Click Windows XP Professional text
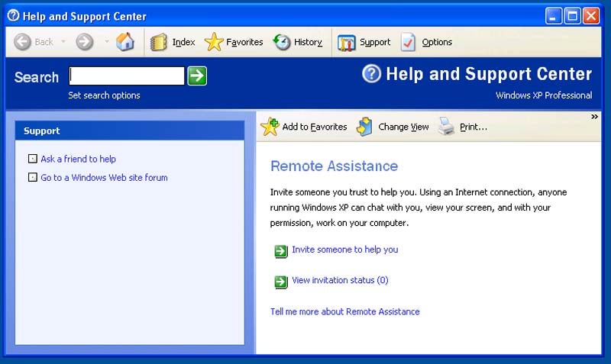Viewport: 611px width, 364px height. coord(544,95)
